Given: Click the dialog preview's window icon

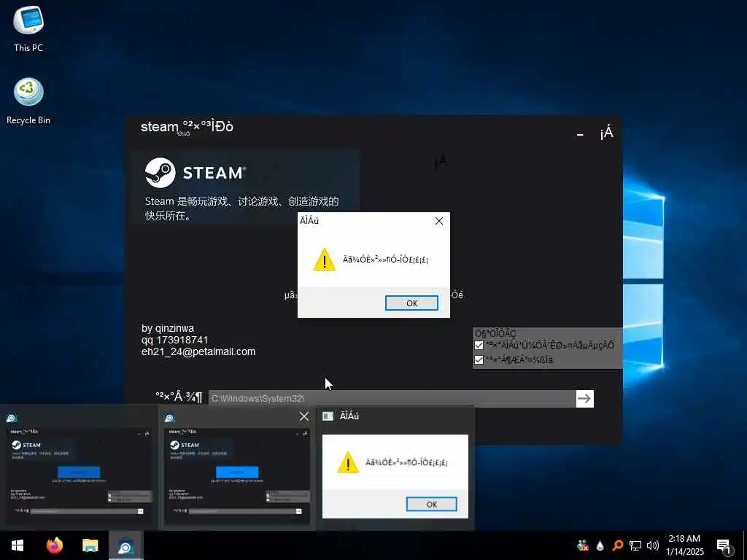Looking at the screenshot, I should pos(328,416).
